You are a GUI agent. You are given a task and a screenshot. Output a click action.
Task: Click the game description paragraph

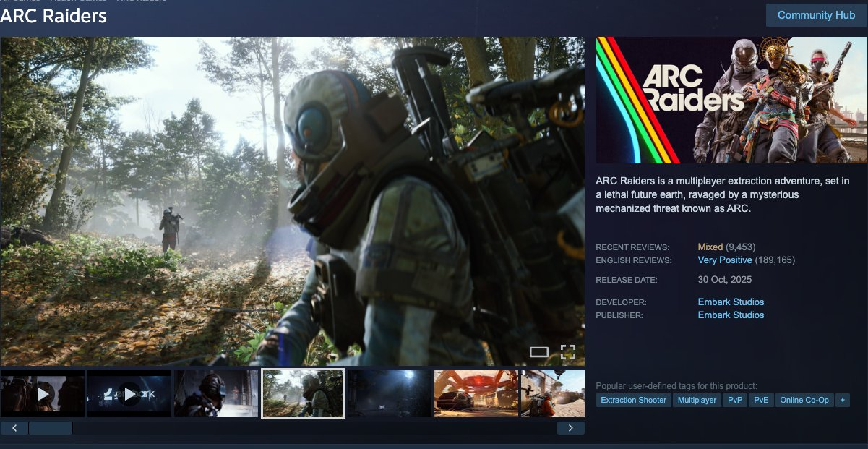point(722,194)
